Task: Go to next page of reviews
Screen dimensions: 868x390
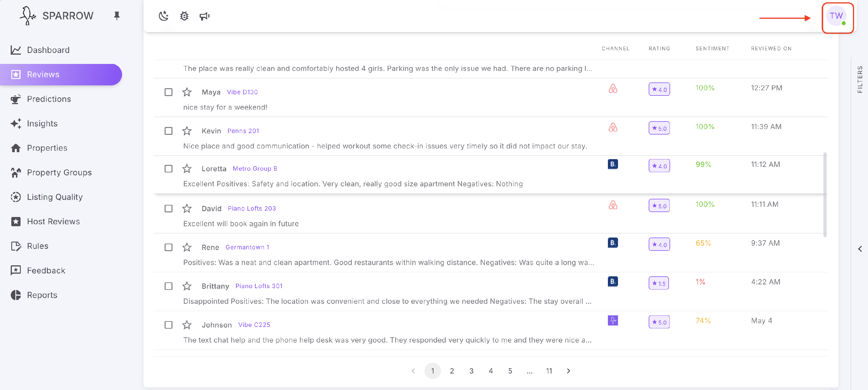Action: click(x=569, y=371)
